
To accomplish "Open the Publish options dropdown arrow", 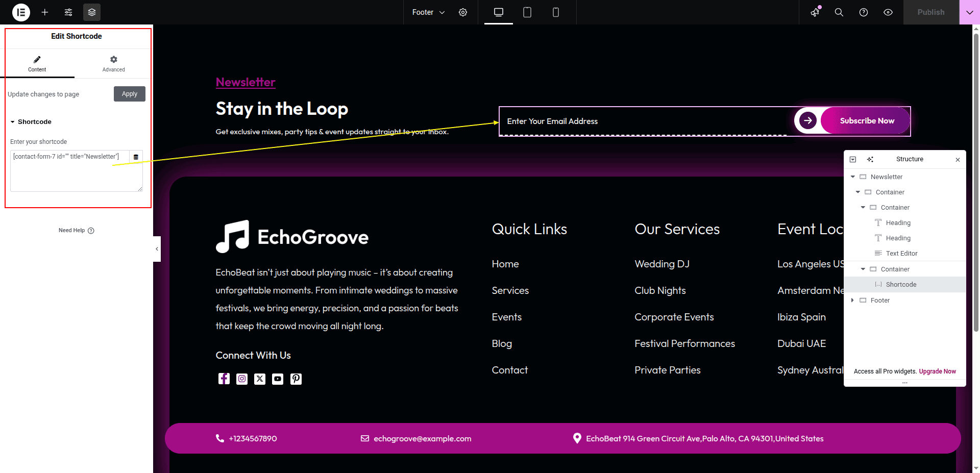I will (969, 12).
